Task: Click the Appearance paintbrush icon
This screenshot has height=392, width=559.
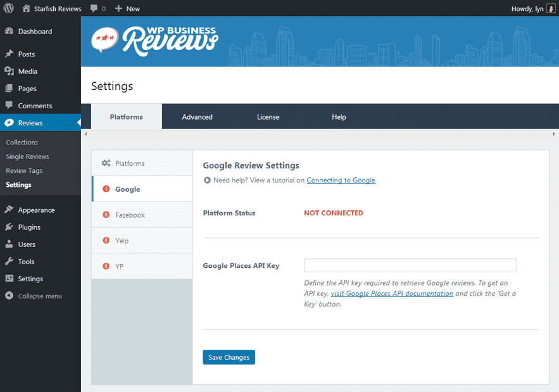Action: (9, 210)
